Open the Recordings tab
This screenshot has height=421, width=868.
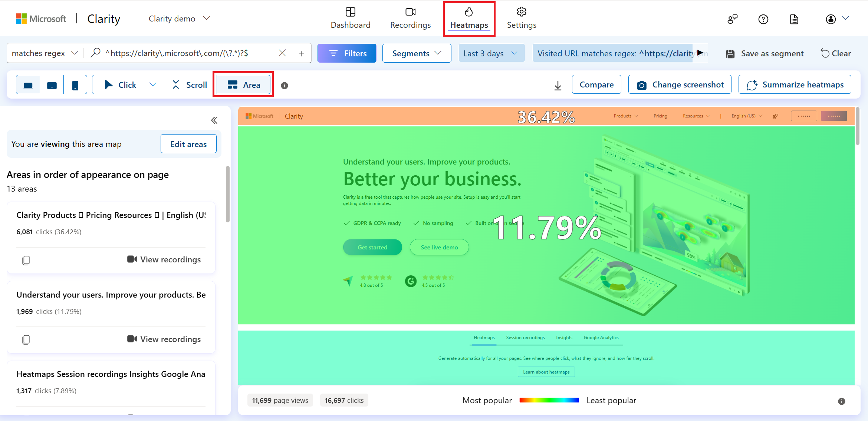click(410, 18)
